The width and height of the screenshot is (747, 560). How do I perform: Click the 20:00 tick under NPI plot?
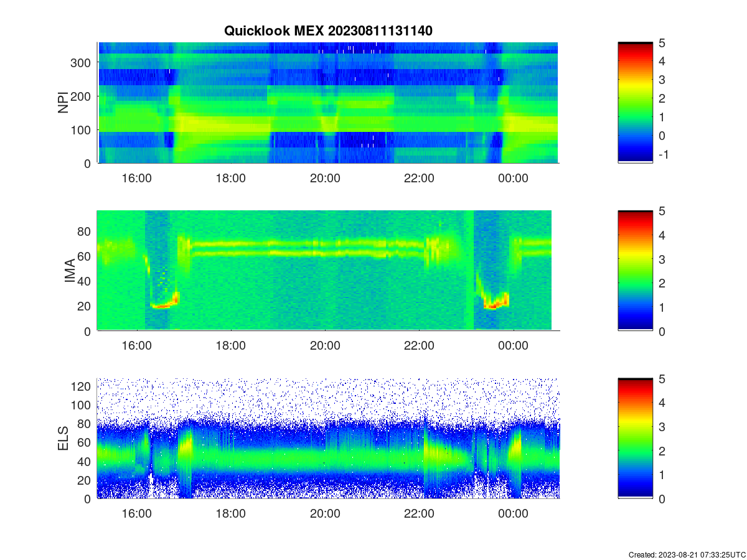click(325, 178)
